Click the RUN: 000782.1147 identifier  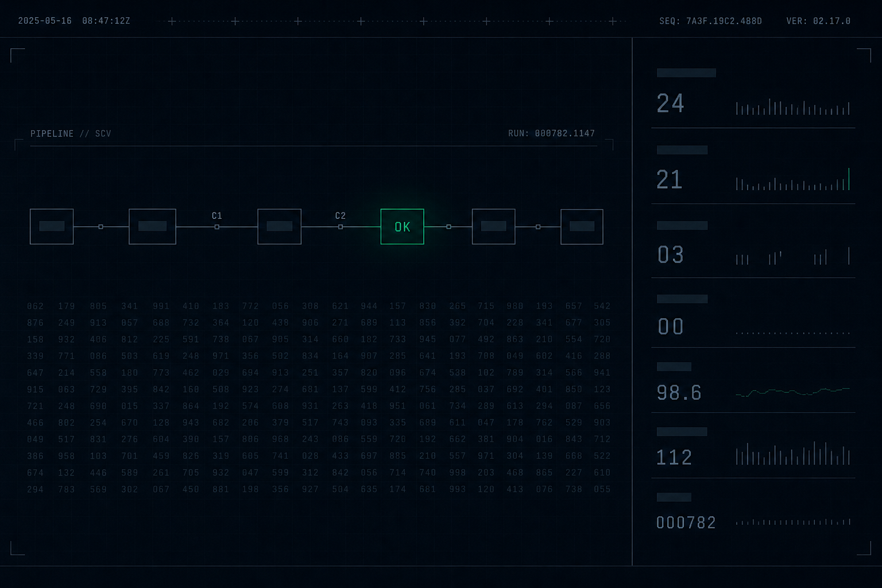click(x=551, y=134)
